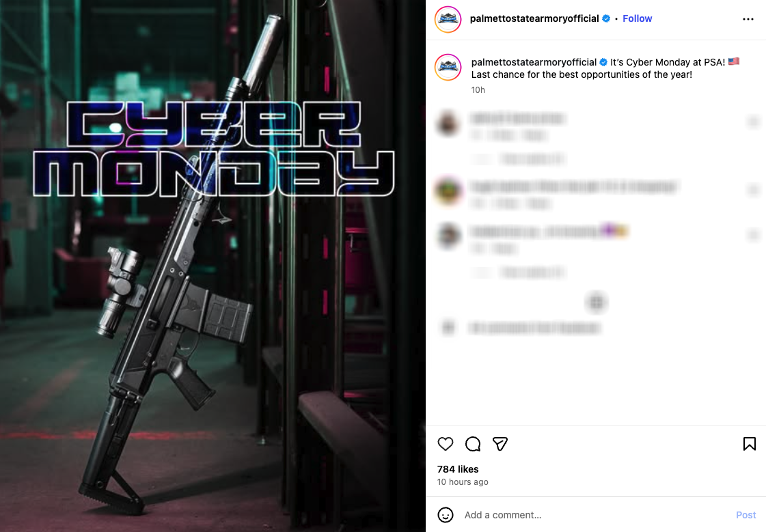The width and height of the screenshot is (766, 532).
Task: Share post using paper plane icon
Action: pyautogui.click(x=500, y=444)
